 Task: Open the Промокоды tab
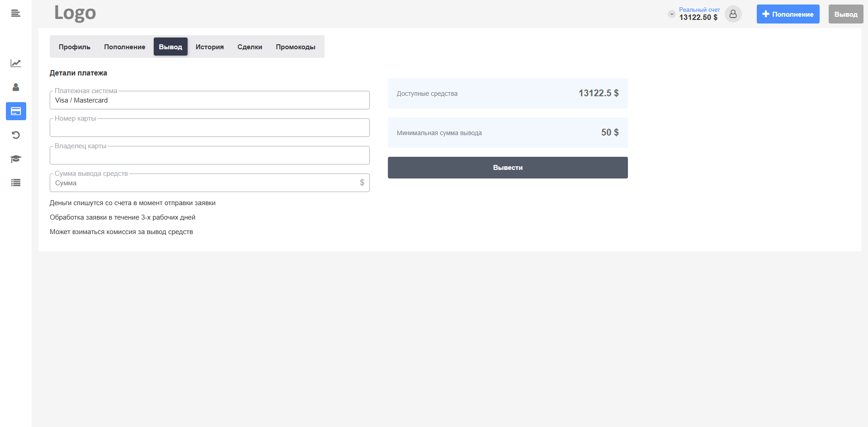296,47
